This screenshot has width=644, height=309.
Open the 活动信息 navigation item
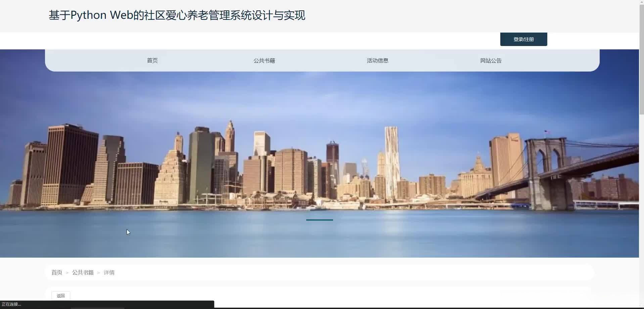pyautogui.click(x=377, y=60)
